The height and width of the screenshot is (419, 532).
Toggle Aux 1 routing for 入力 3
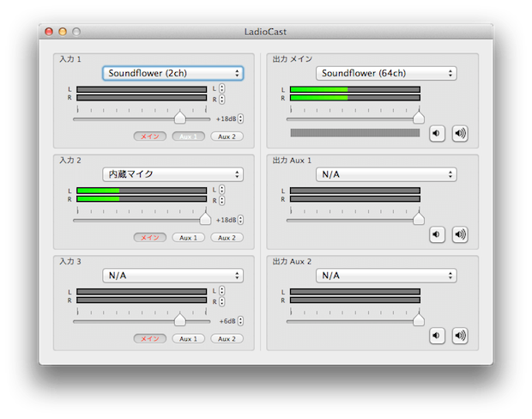tap(189, 338)
